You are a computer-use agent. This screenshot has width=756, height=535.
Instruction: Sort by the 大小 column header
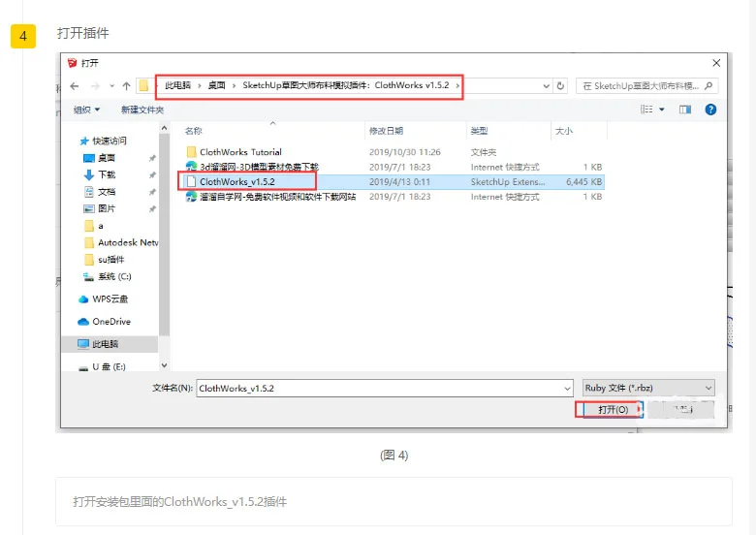(564, 131)
